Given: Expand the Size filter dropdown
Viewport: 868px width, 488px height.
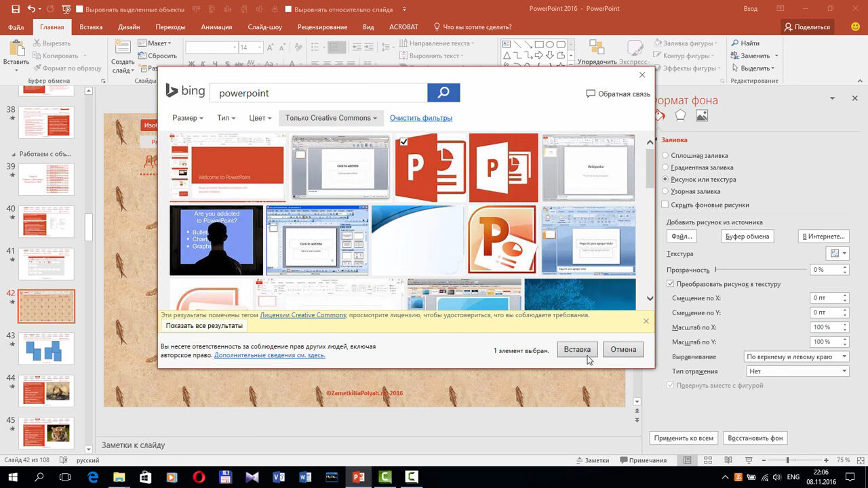Looking at the screenshot, I should 187,118.
